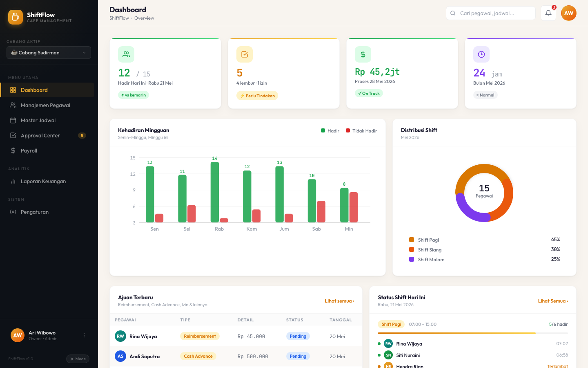Click the TANGGAL column header
The height and width of the screenshot is (368, 588).
(x=341, y=320)
